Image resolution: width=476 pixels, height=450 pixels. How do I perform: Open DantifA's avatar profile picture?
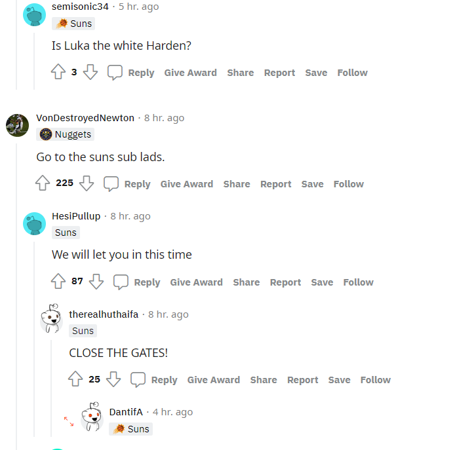pos(92,417)
